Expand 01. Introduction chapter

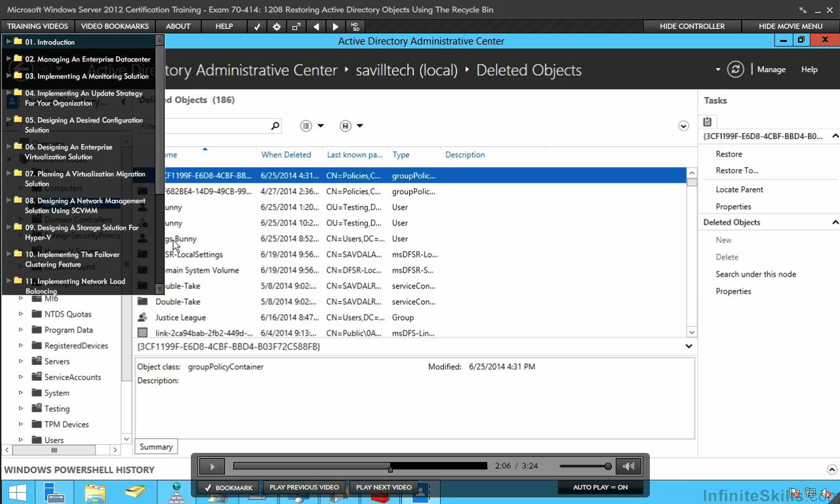tap(9, 41)
